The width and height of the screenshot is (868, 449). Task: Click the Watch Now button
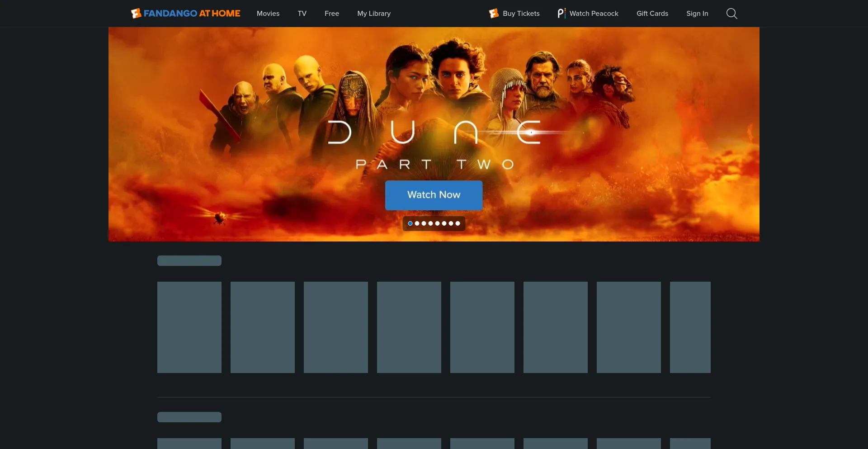[434, 195]
